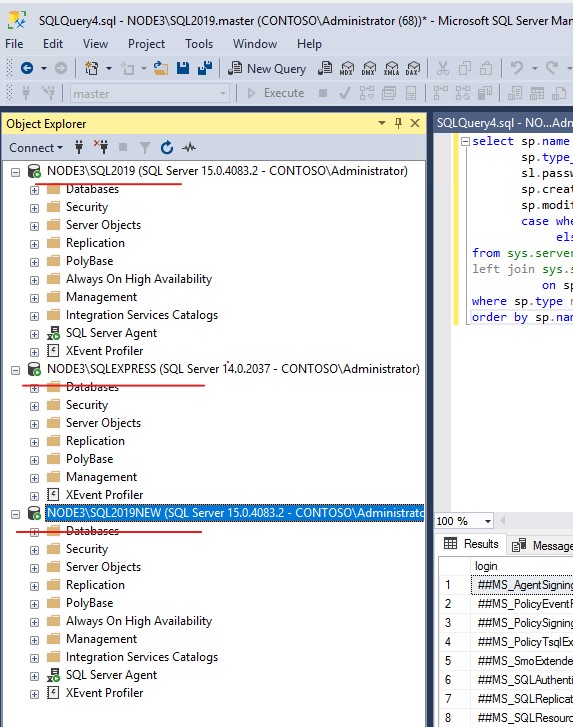Open the master database combo box
This screenshot has width=573, height=727.
[x=150, y=94]
